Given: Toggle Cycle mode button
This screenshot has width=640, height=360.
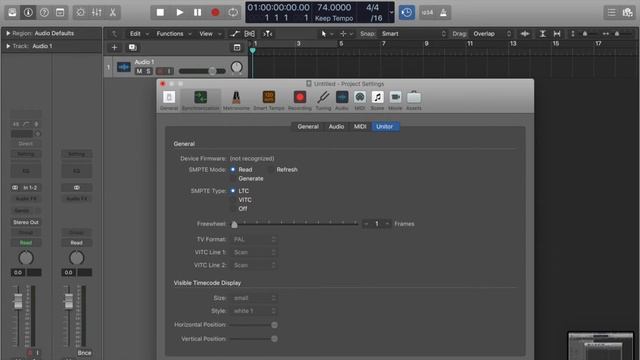Looking at the screenshot, I should click(233, 12).
